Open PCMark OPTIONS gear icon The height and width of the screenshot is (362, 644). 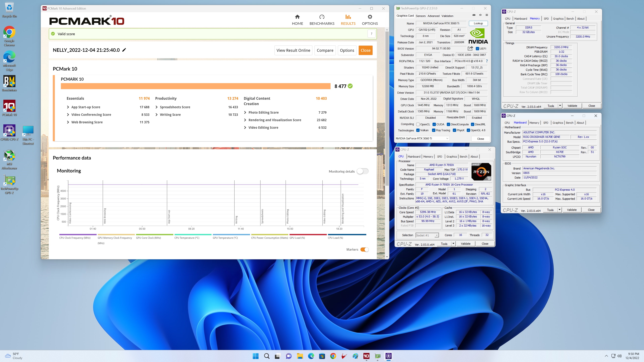(x=370, y=17)
